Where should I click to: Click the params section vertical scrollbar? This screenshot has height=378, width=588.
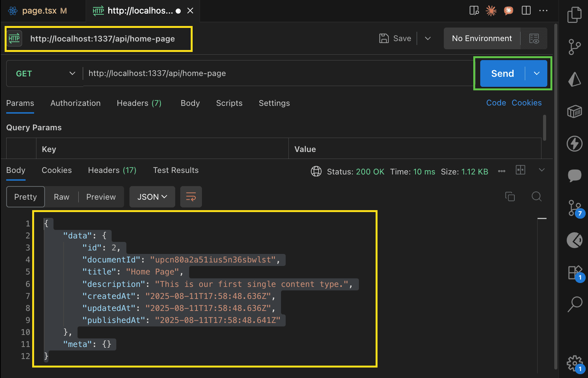(x=545, y=128)
